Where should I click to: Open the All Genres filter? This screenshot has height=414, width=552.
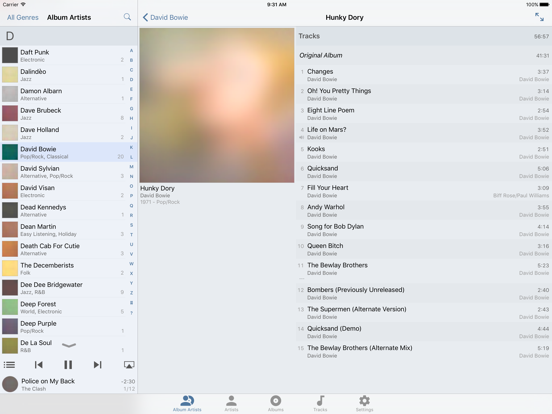point(23,17)
